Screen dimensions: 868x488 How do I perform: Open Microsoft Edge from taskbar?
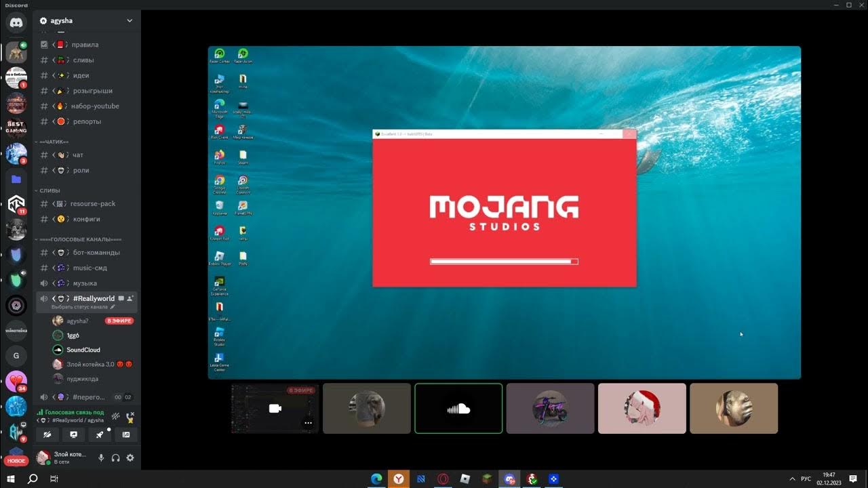tap(376, 479)
